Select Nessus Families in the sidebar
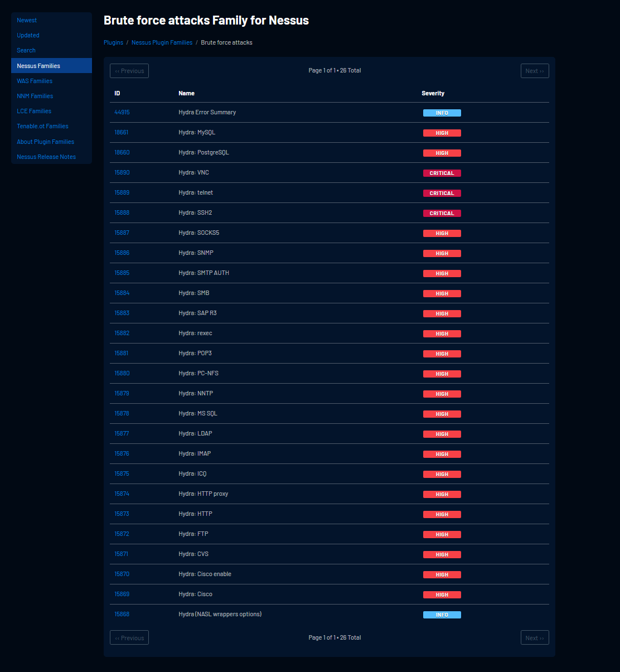620x672 pixels. coord(51,66)
